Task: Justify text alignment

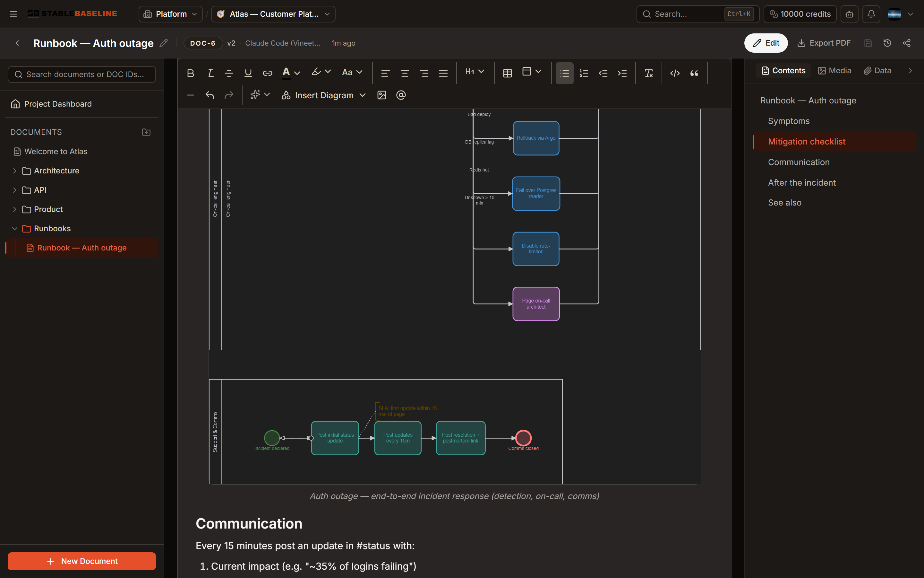Action: (443, 73)
